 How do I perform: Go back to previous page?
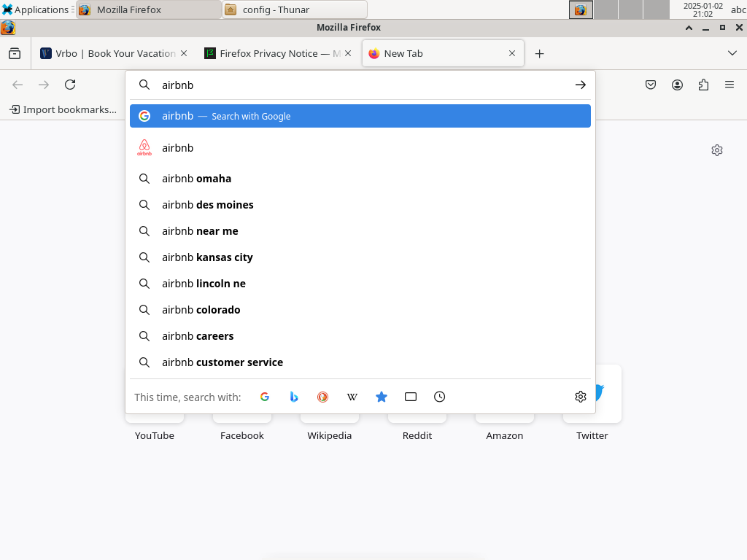18,85
